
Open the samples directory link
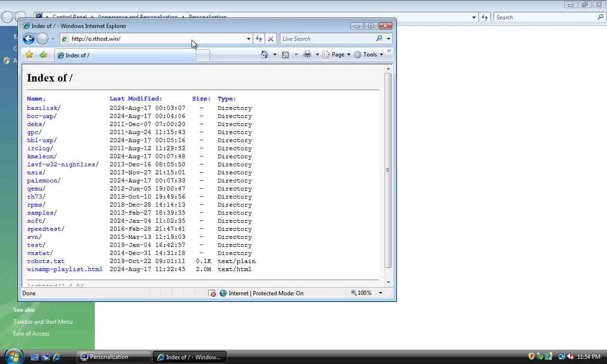pyautogui.click(x=40, y=213)
